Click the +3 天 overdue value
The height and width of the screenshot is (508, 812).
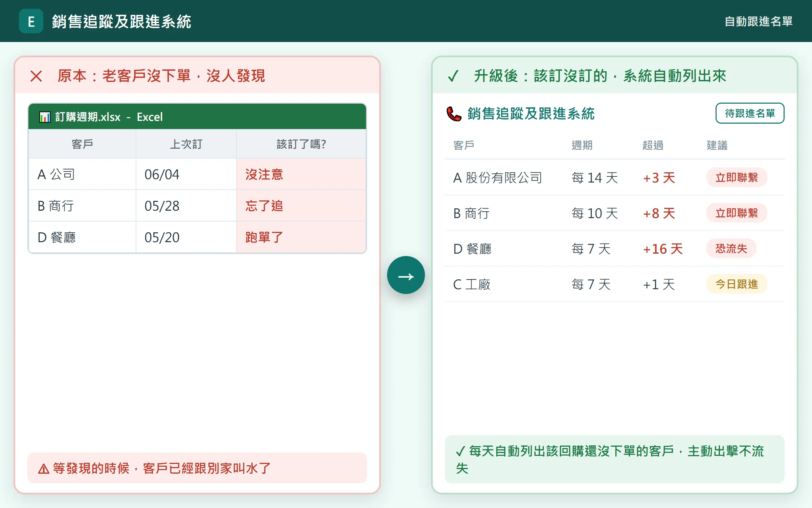tap(659, 177)
